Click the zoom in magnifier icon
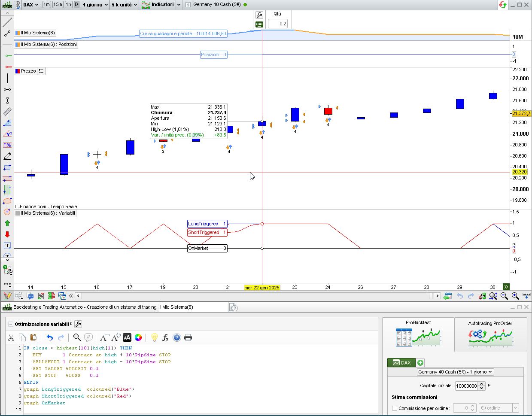The image size is (532, 416). (515, 296)
